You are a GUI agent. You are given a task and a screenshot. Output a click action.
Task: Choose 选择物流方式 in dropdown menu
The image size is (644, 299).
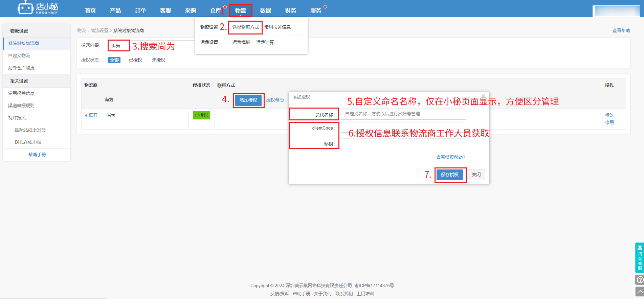tap(245, 27)
